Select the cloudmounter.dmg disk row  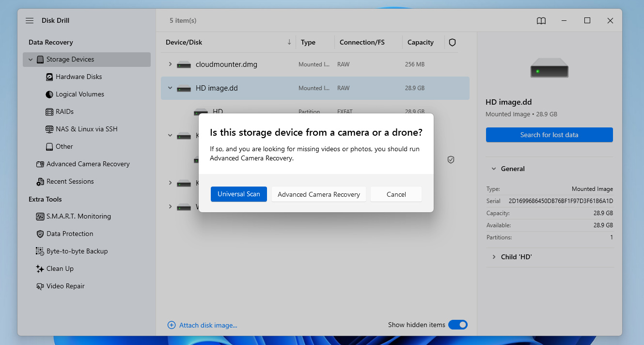tap(315, 64)
